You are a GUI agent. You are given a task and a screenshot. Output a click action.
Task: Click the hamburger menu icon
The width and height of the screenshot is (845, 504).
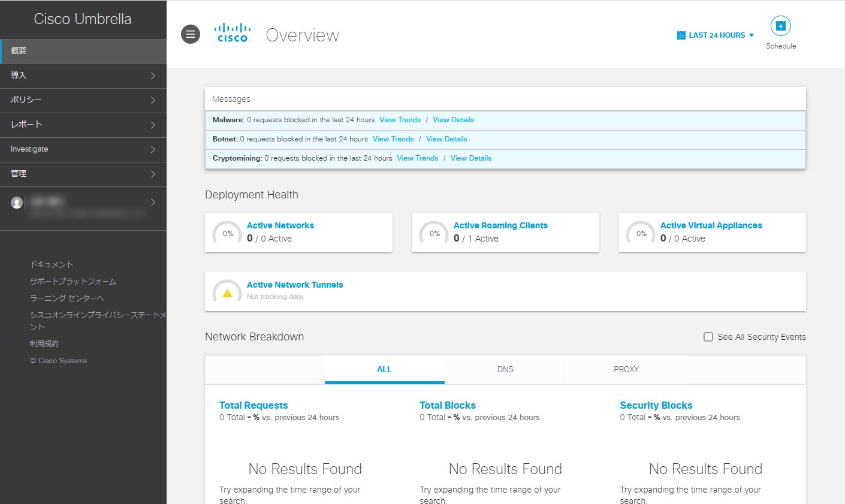191,35
